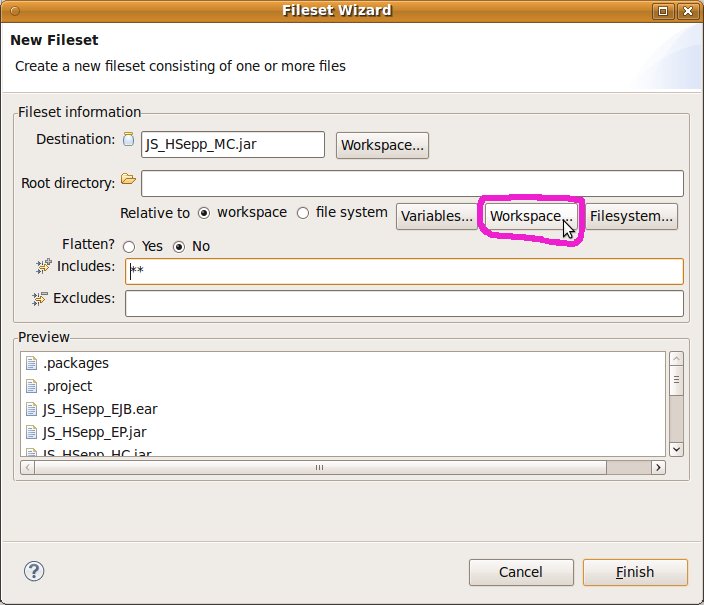This screenshot has height=605, width=704.
Task: Cancel the Fileset Wizard
Action: (x=521, y=572)
